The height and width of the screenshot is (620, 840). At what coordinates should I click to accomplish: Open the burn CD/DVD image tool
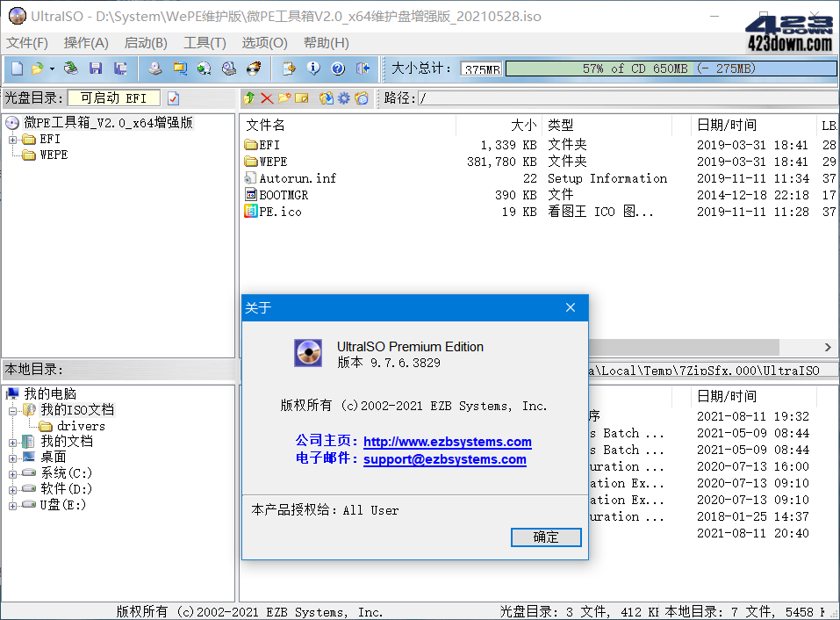[x=255, y=68]
